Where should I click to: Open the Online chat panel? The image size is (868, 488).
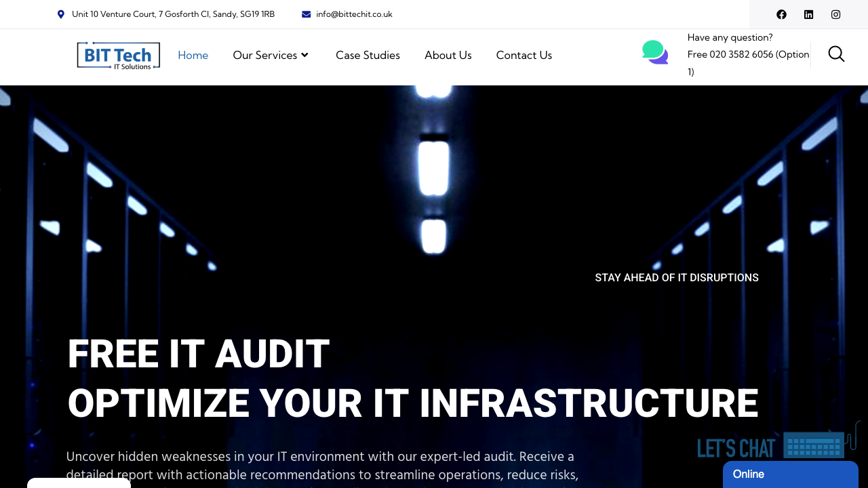[x=790, y=474]
